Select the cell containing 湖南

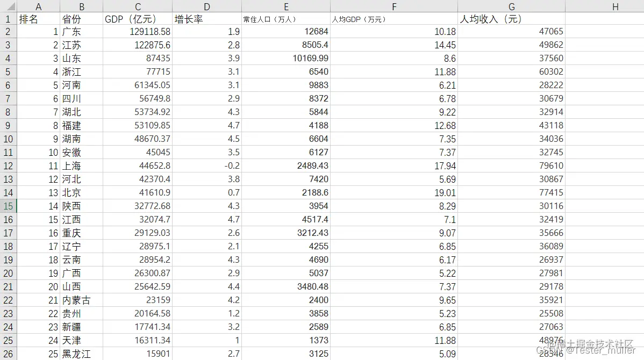(81, 139)
